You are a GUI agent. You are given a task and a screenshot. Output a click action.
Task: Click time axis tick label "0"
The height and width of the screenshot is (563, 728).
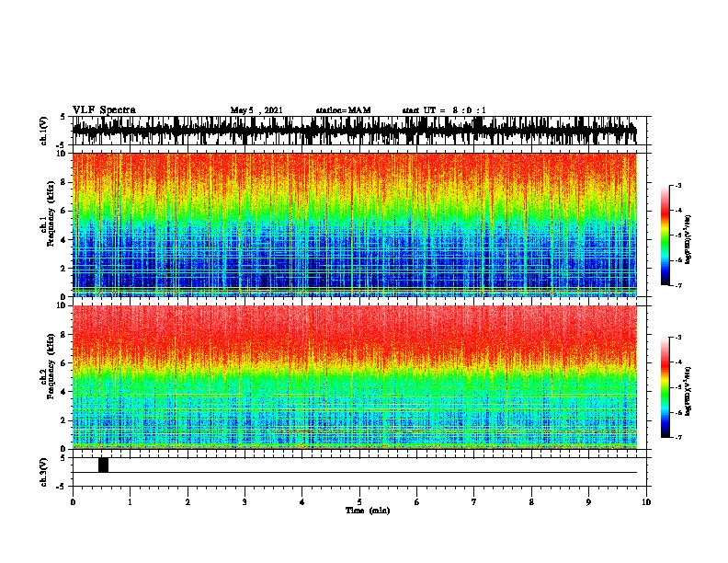(73, 502)
